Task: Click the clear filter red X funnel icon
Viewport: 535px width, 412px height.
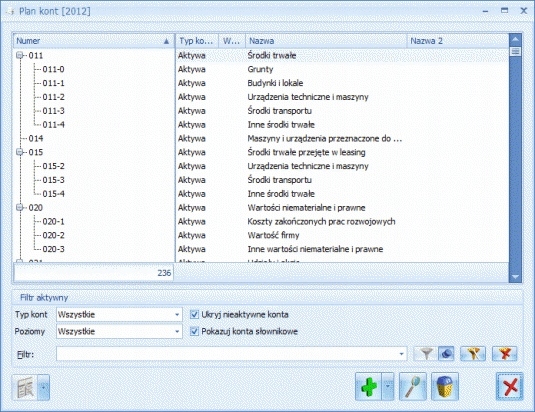Action: pyautogui.click(x=505, y=354)
